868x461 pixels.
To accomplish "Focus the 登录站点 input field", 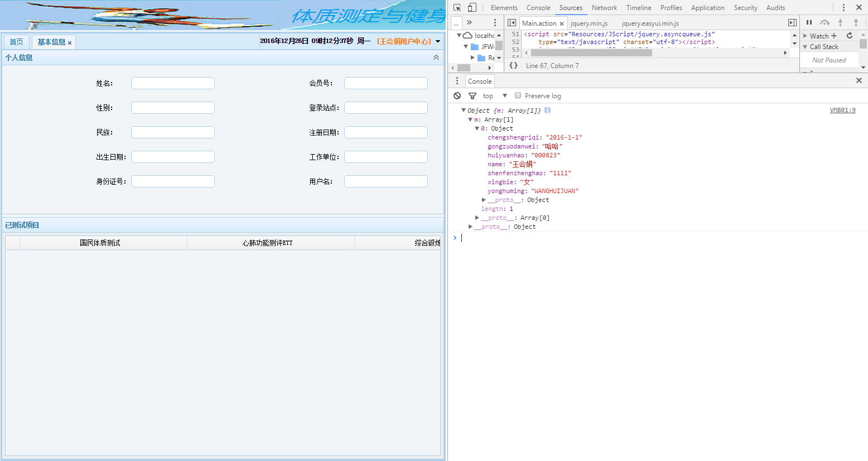I will tap(386, 108).
